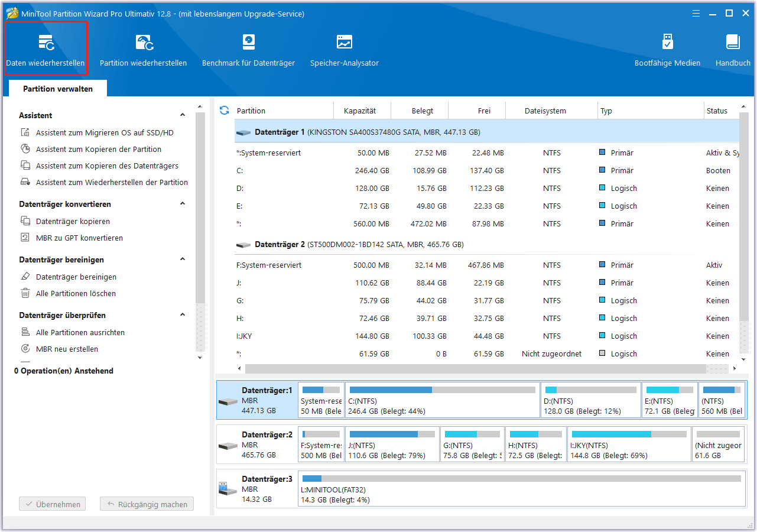Collapse Datenträger konvertieren section
Viewport: 757px width, 532px height.
(x=183, y=204)
